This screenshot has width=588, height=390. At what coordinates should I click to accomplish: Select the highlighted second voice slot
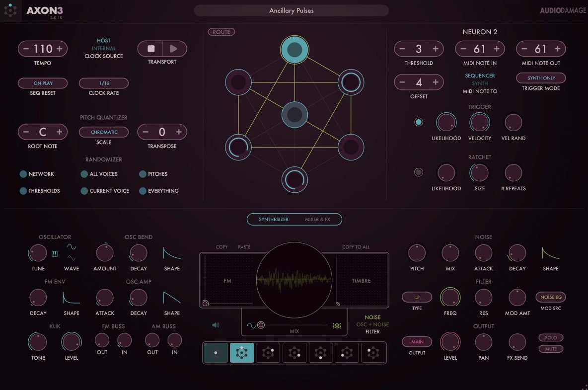[242, 353]
